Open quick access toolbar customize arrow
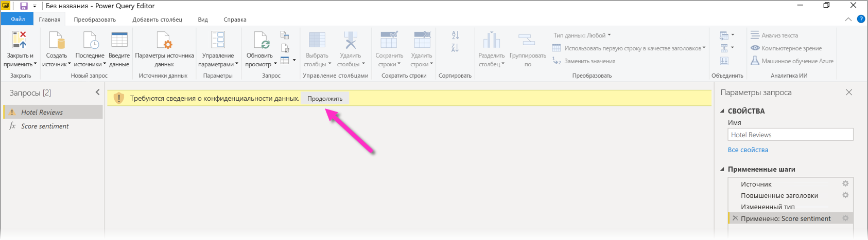Viewport: 868px width, 240px height. point(34,6)
